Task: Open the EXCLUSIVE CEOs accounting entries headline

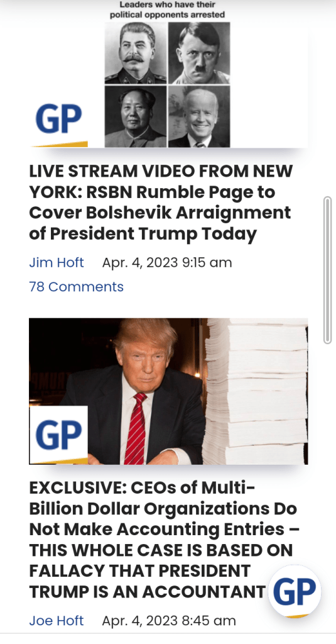Action: [x=164, y=540]
